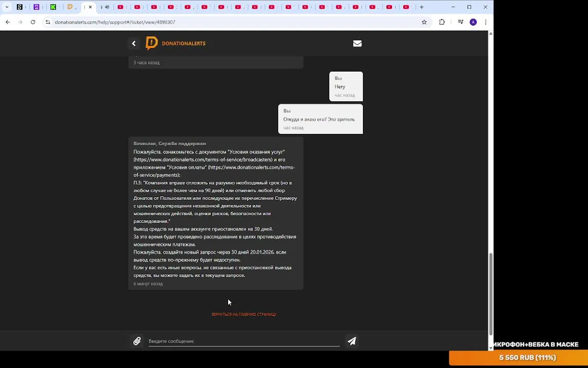Open the Chrome three-dot menu
The image size is (588, 368).
click(485, 22)
